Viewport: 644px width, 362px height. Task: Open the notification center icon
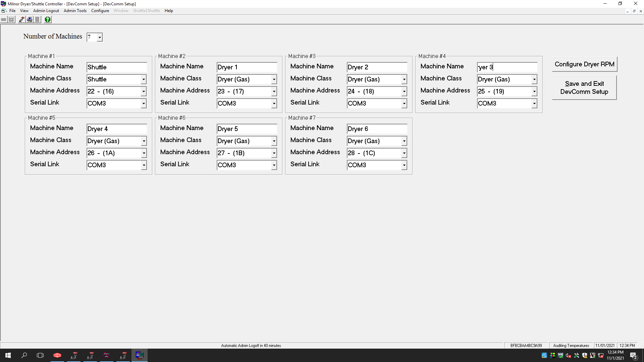[x=633, y=356]
